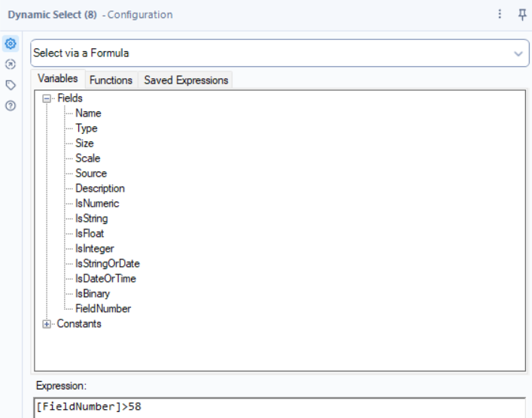Select the Name field variable
The width and height of the screenshot is (532, 418).
pyautogui.click(x=88, y=114)
